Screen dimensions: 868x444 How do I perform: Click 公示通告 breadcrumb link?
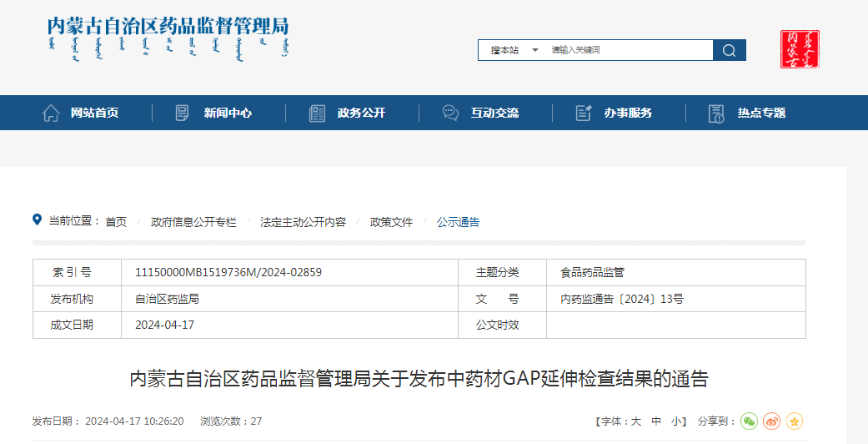pos(458,222)
